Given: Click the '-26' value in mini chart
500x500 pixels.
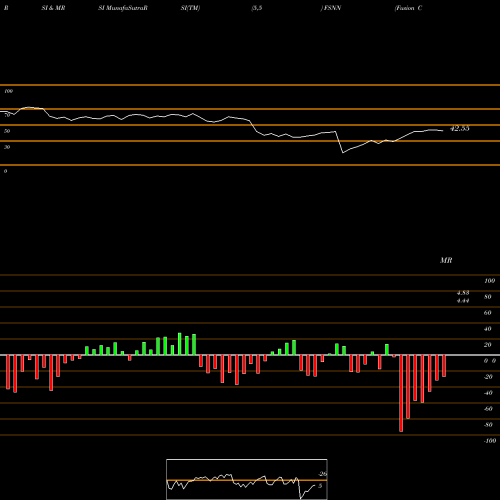Looking at the screenshot, I should 322,474.
